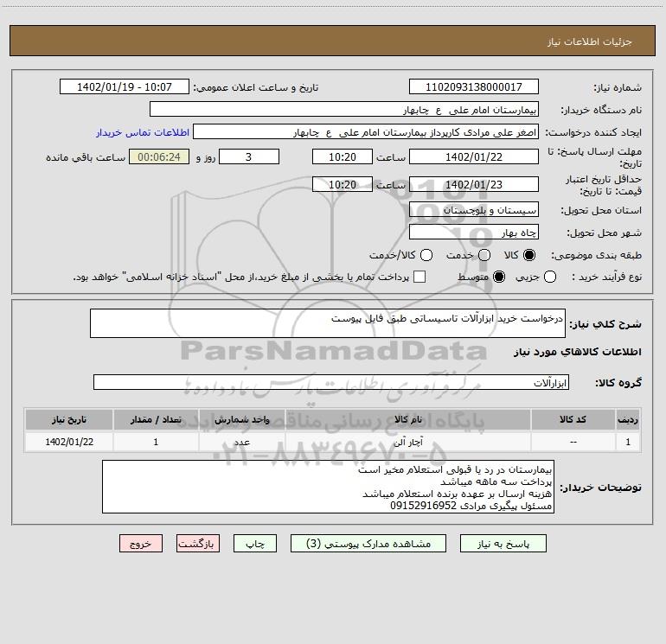Screen dimensions: 666x644
Task: Click the buyer organization name field
Action: [344, 110]
